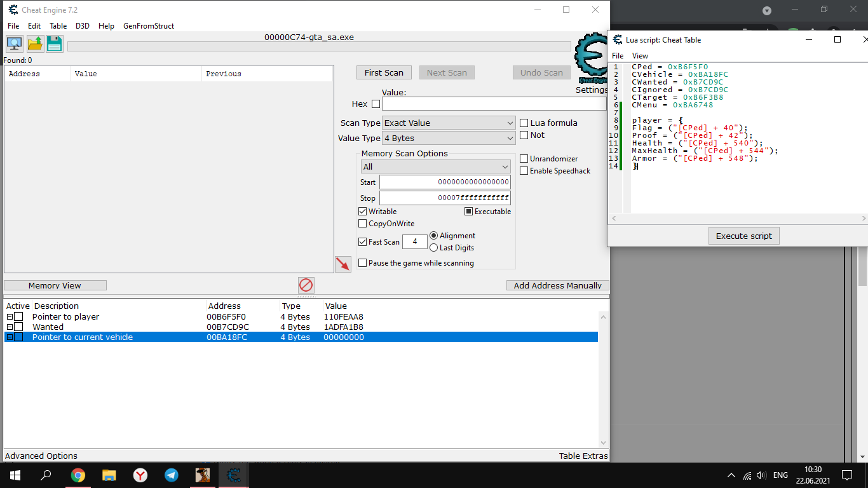The height and width of the screenshot is (488, 868).
Task: Click the open process computer icon
Action: click(x=15, y=44)
